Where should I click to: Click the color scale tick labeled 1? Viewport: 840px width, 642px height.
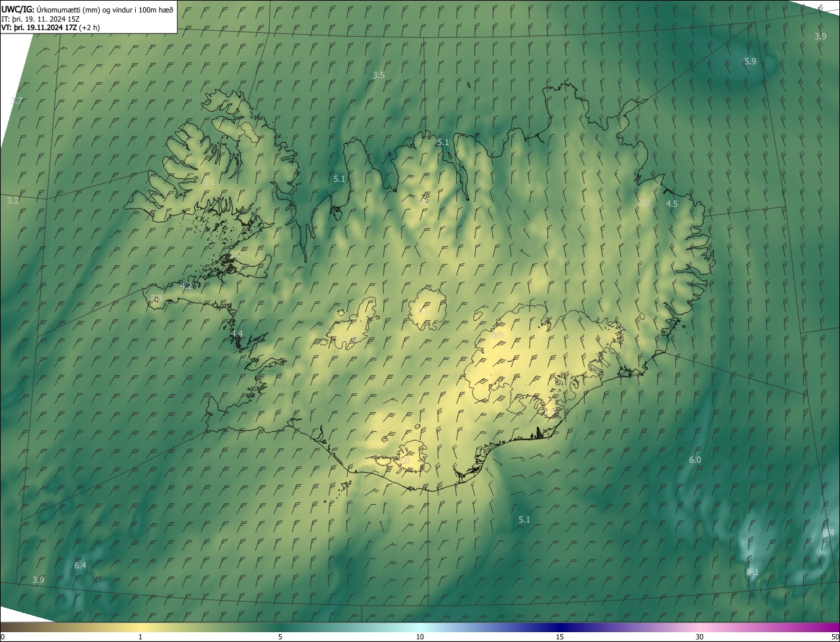140,637
